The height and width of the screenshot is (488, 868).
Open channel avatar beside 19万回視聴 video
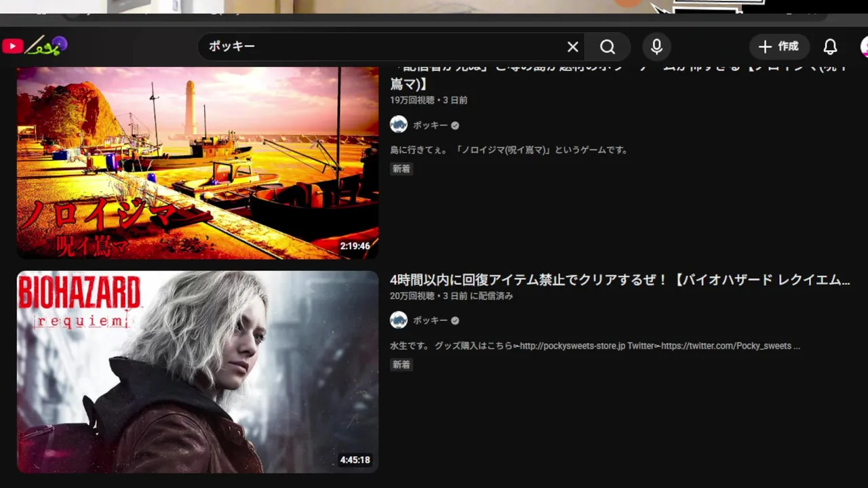point(399,125)
